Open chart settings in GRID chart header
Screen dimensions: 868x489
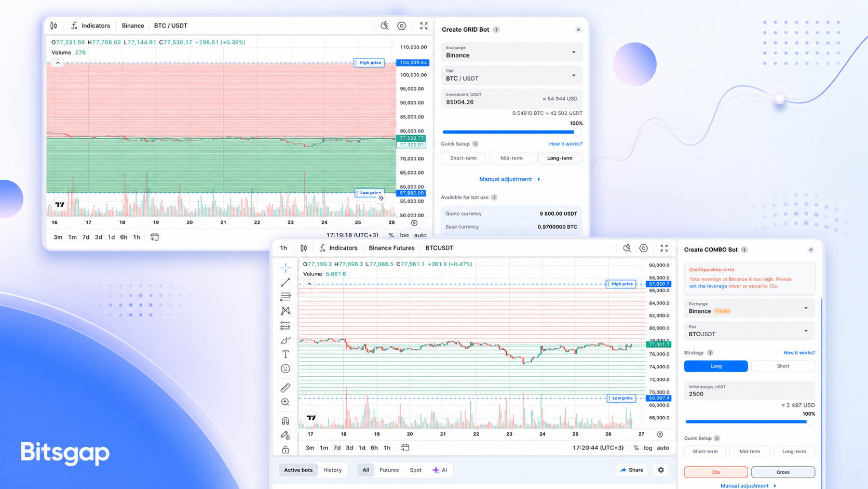click(x=402, y=25)
